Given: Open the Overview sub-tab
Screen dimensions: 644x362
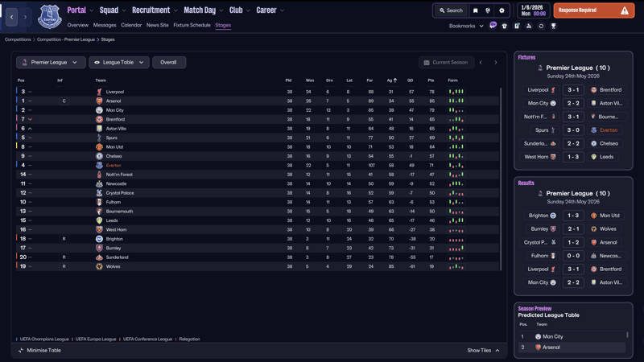Looking at the screenshot, I should (77, 25).
